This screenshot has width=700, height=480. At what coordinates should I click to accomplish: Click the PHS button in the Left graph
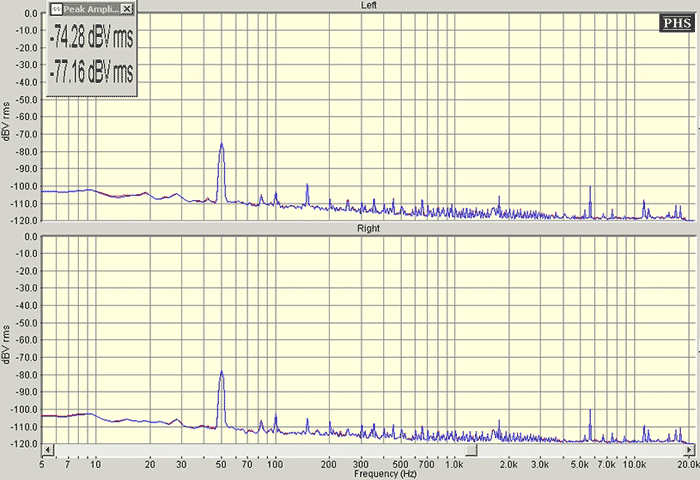[x=677, y=23]
